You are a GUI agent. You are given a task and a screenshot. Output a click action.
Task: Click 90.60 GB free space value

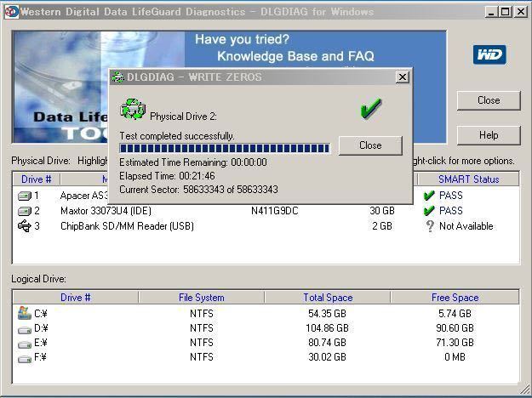click(x=455, y=328)
